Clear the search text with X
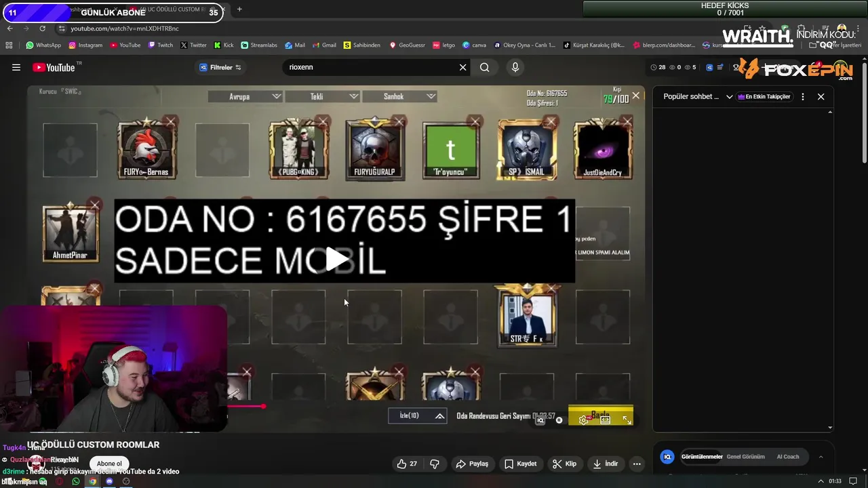868x488 pixels. 463,67
